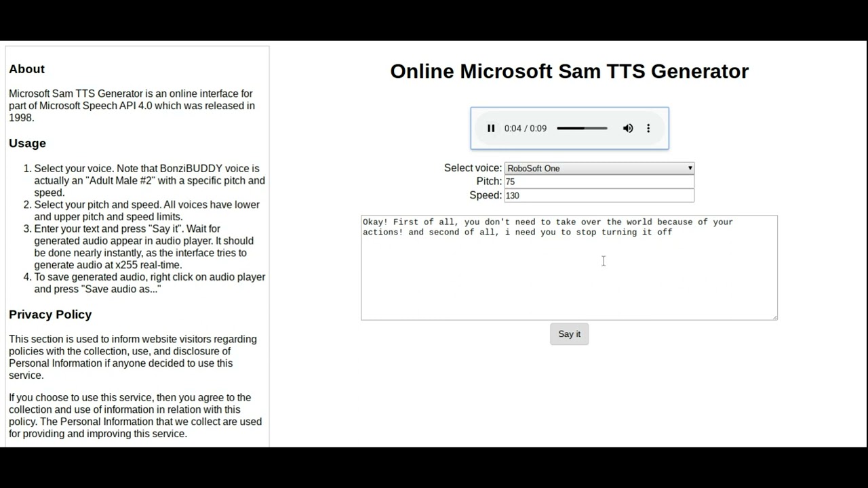Click the Privacy Policy heading
This screenshot has width=868, height=488.
click(50, 314)
